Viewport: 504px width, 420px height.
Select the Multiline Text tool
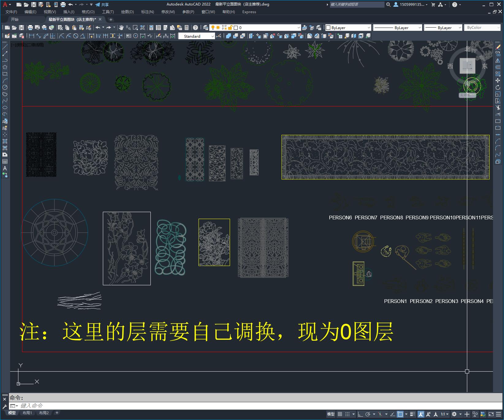point(5,168)
